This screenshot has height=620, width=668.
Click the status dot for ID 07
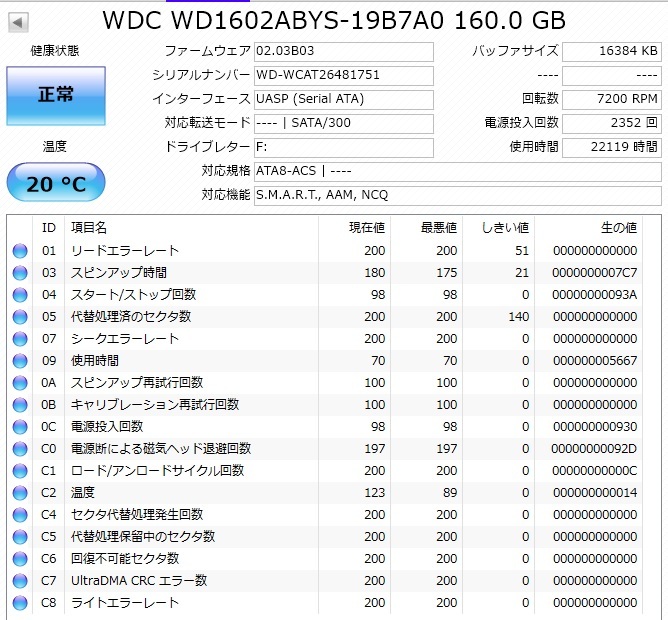coord(20,339)
